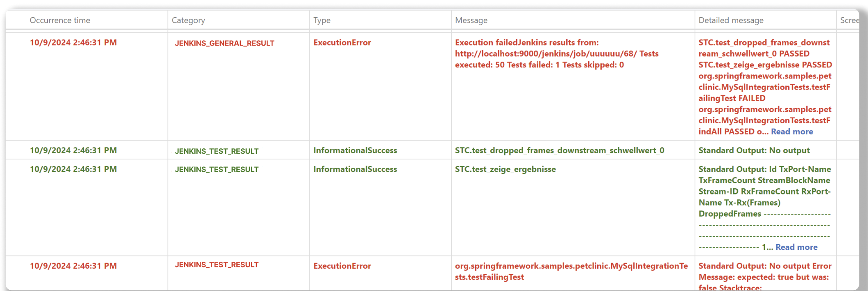Select the Message column header
The width and height of the screenshot is (868, 291).
[x=471, y=20]
